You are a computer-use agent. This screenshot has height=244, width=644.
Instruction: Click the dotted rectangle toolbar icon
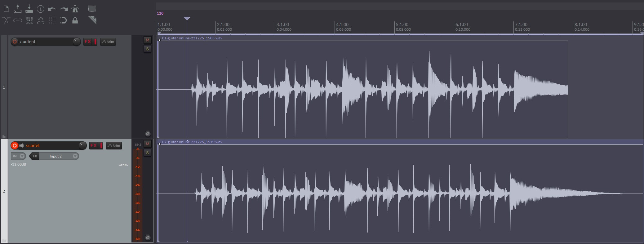92,9
